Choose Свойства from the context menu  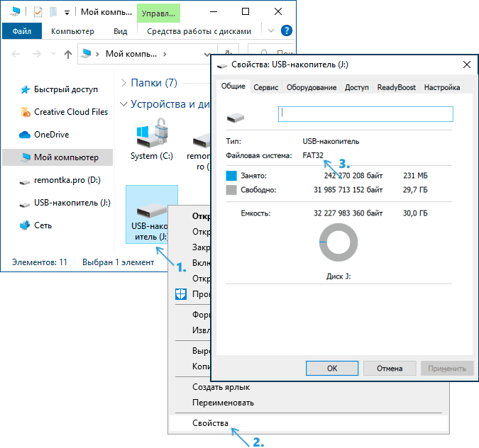[211, 423]
